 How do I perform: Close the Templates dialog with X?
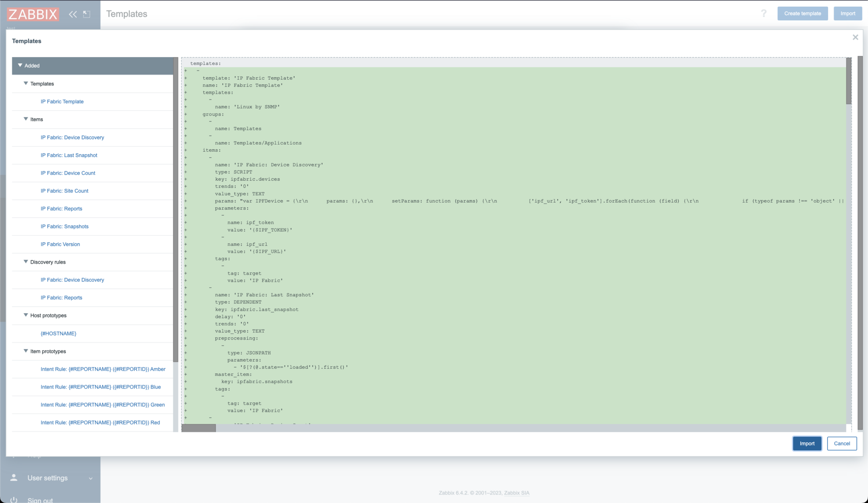(855, 37)
